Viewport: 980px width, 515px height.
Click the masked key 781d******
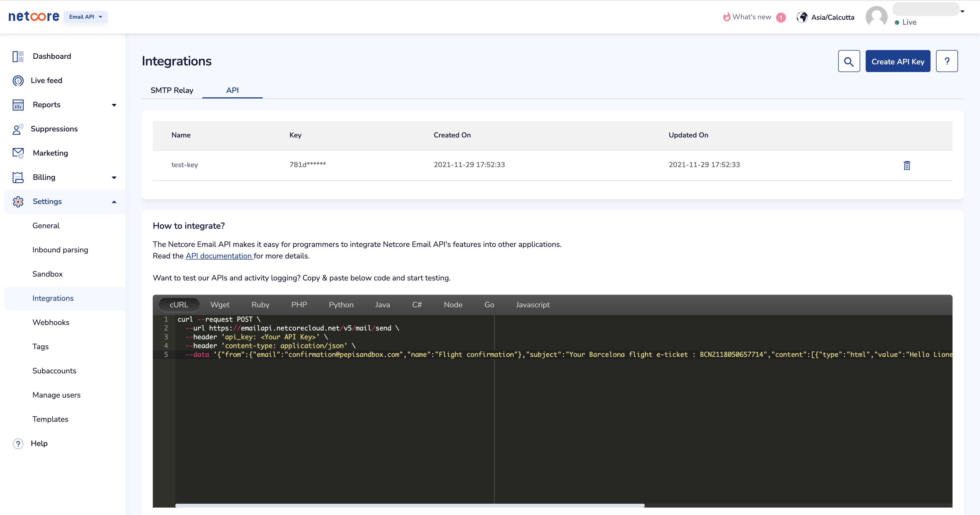click(308, 165)
